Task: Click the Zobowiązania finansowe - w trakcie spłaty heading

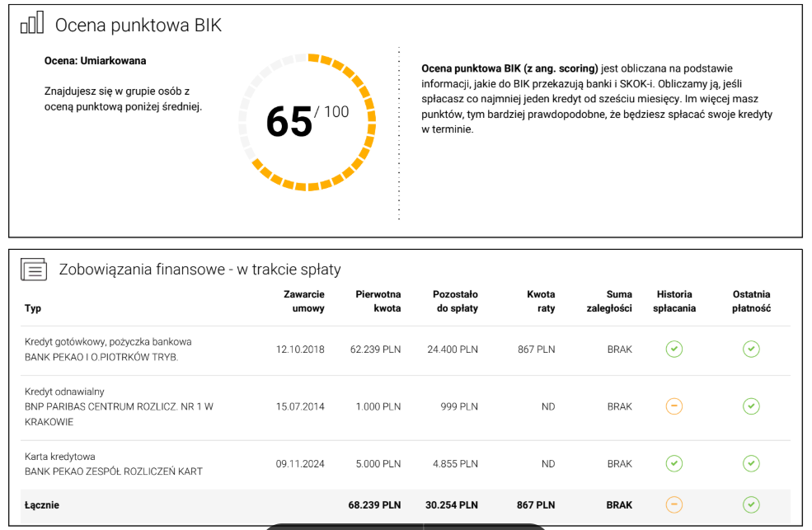Action: coord(199,270)
